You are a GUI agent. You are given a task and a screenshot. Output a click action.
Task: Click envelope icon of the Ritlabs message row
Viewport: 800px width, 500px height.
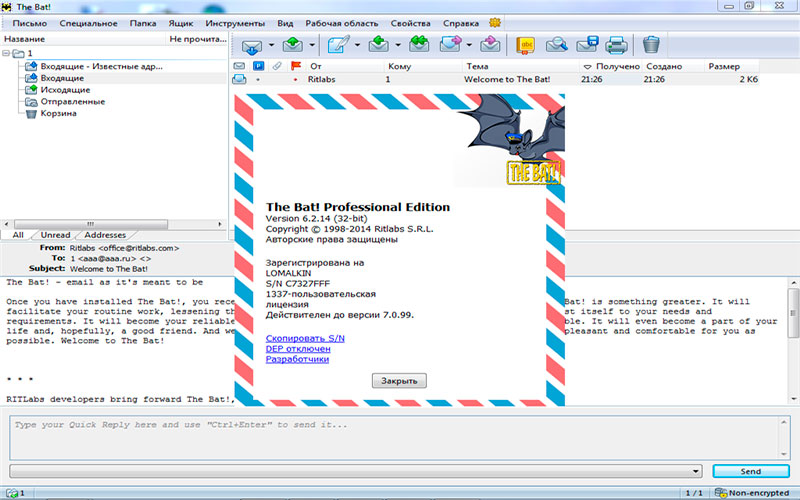(239, 79)
